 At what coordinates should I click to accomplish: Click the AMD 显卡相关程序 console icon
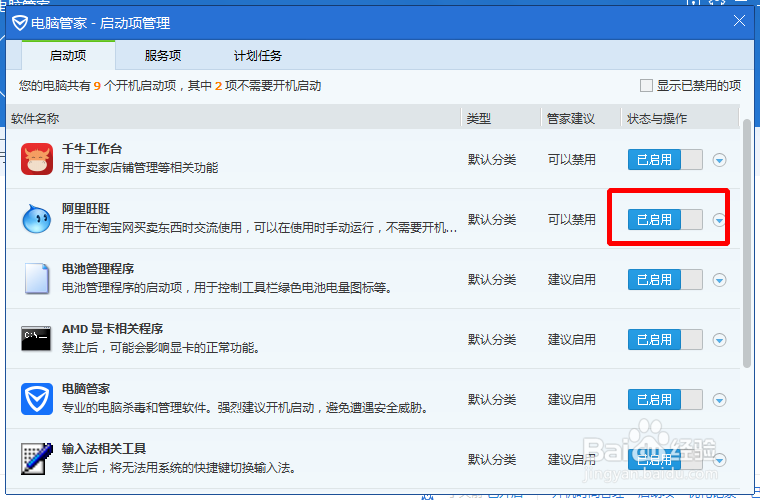click(36, 339)
